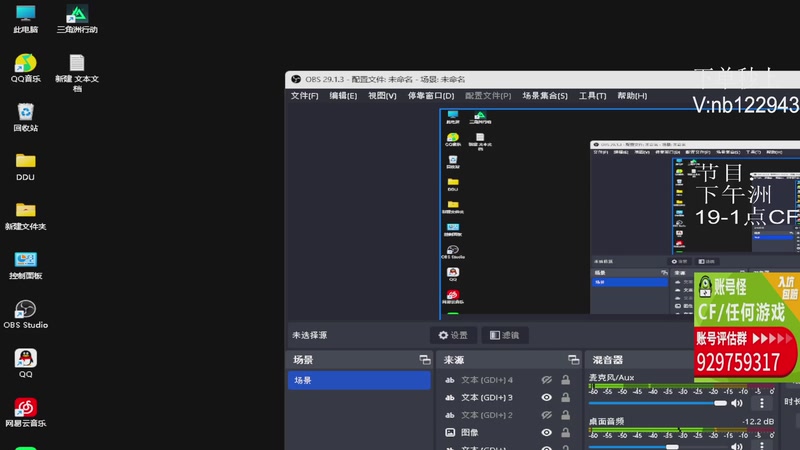The image size is (800, 450).
Task: Select the highlighted 场景 scene entry
Action: pos(359,380)
